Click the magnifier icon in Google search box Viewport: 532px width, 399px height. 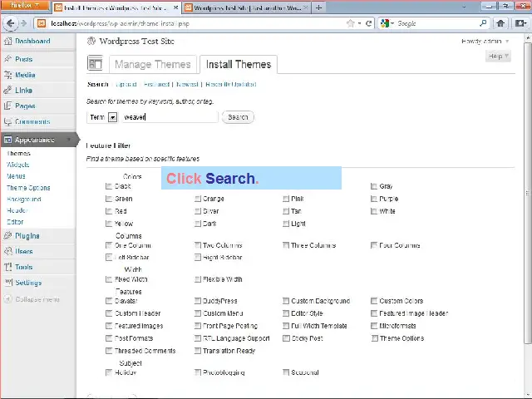pos(483,23)
